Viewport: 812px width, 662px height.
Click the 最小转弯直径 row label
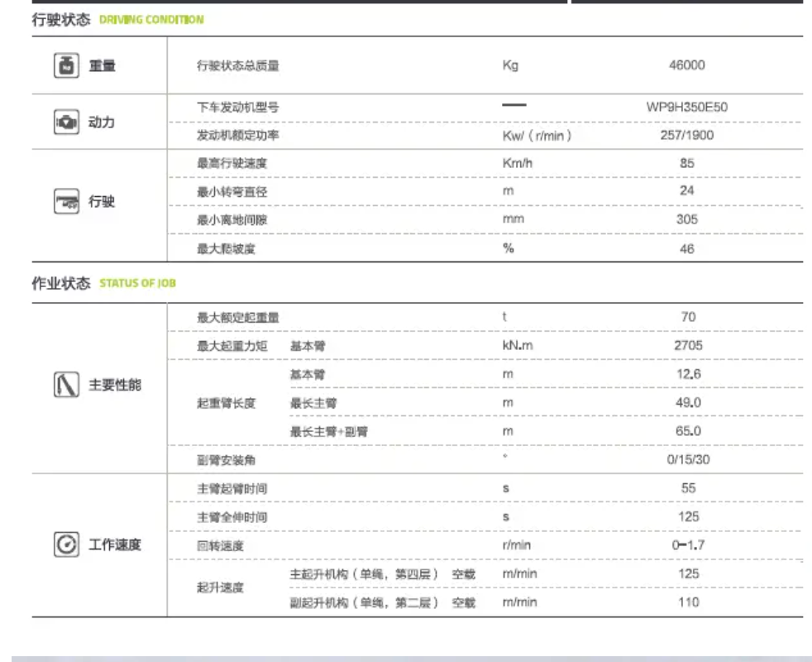(232, 192)
